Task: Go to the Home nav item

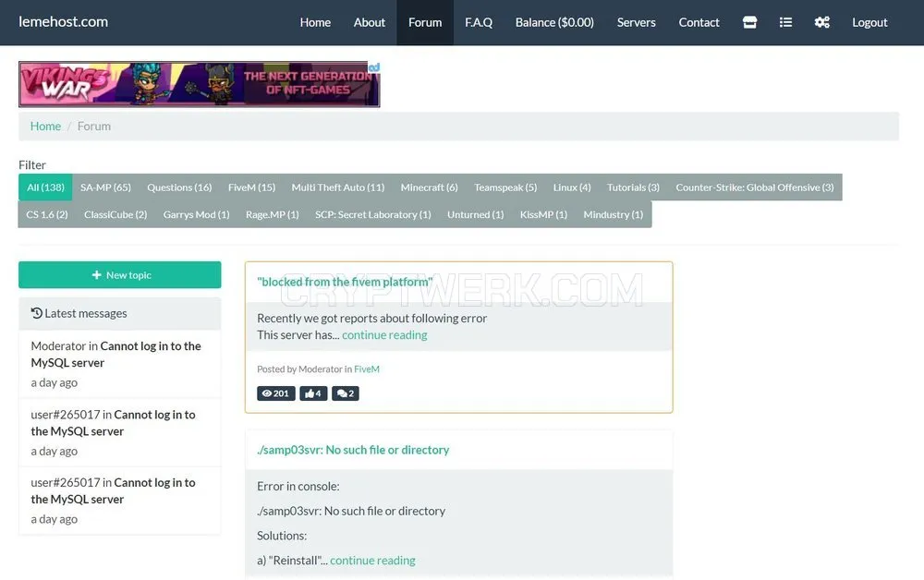Action: click(x=315, y=22)
